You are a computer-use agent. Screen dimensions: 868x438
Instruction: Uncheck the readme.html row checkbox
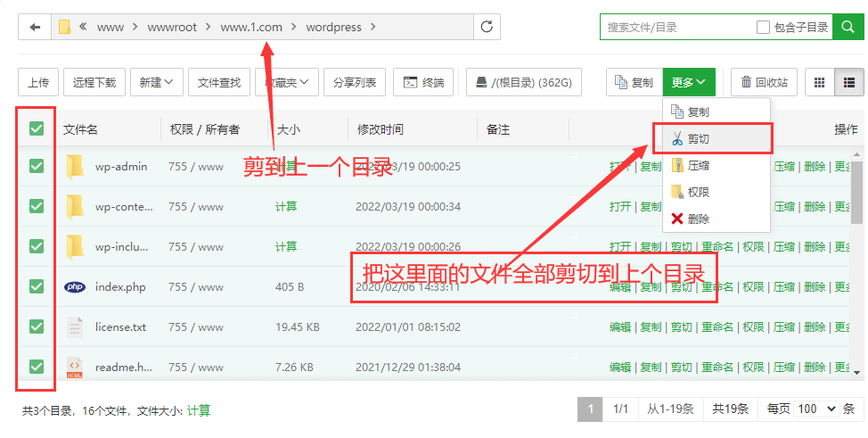pos(37,367)
